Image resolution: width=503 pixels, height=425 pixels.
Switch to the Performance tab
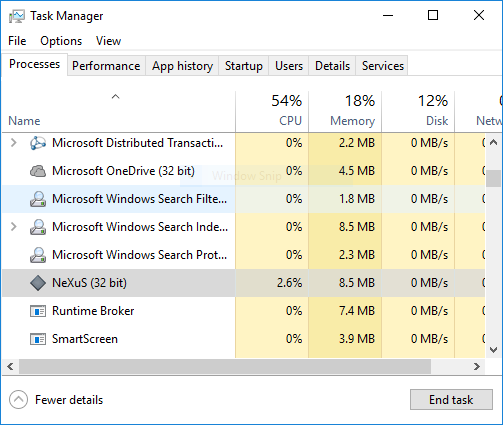click(106, 66)
